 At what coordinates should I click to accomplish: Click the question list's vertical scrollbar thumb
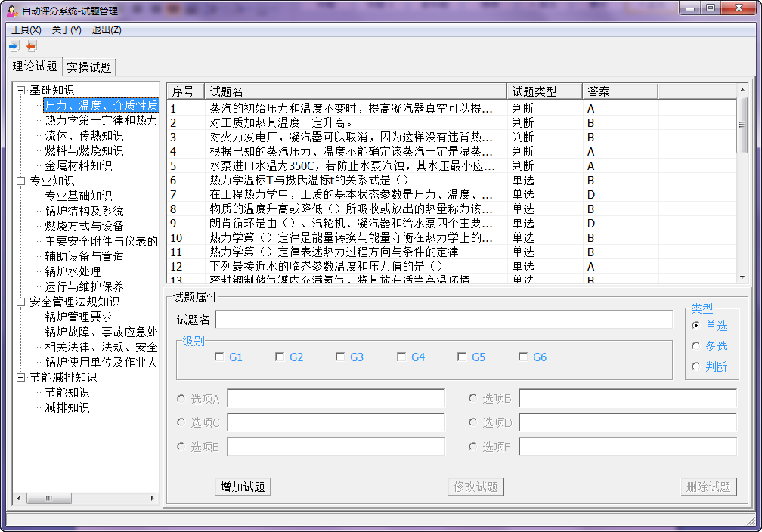(x=742, y=125)
